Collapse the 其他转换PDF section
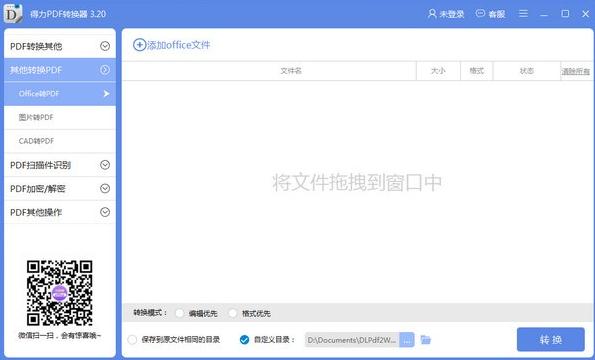 tap(60, 70)
